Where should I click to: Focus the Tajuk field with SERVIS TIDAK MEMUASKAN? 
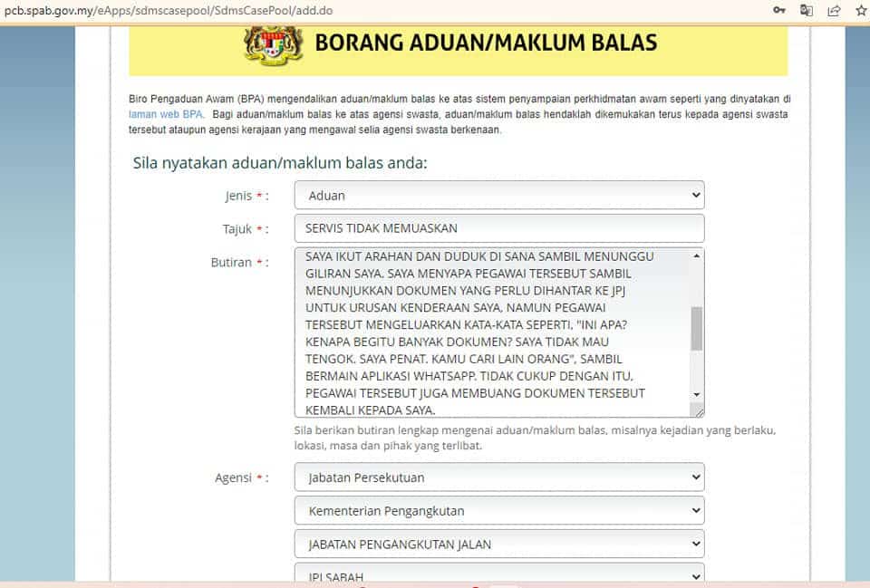click(499, 228)
